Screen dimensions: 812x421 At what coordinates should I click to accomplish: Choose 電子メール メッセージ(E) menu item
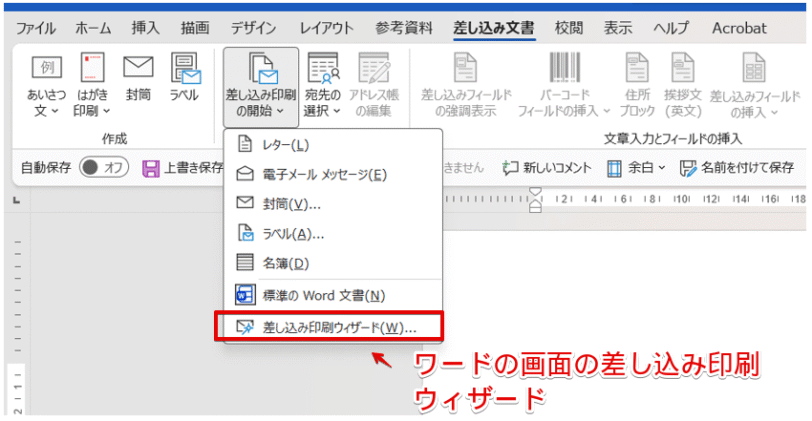pos(333,174)
